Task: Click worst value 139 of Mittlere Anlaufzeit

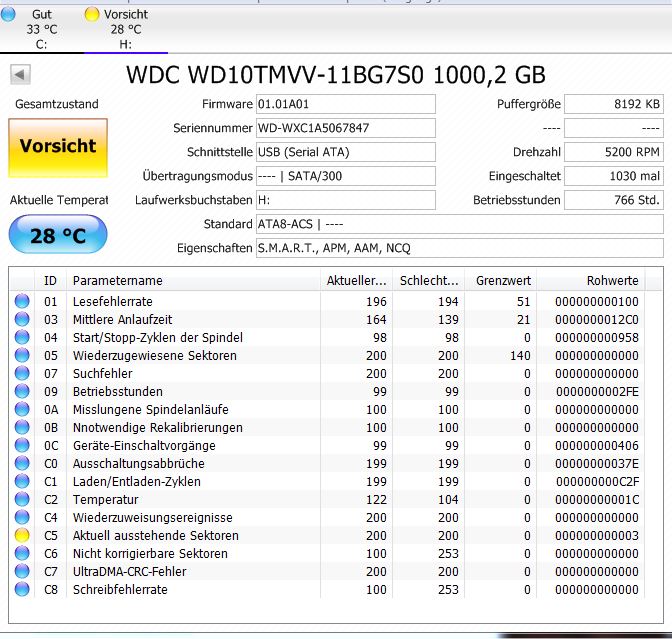Action: (448, 320)
